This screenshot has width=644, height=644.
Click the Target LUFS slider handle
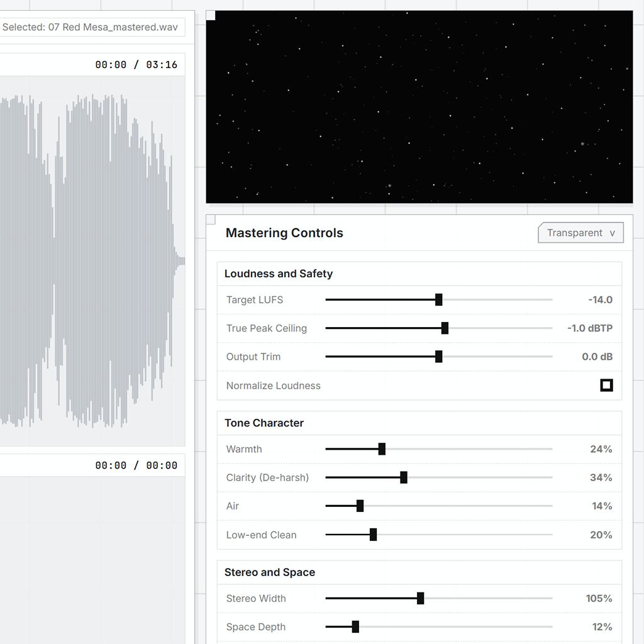[x=439, y=300]
